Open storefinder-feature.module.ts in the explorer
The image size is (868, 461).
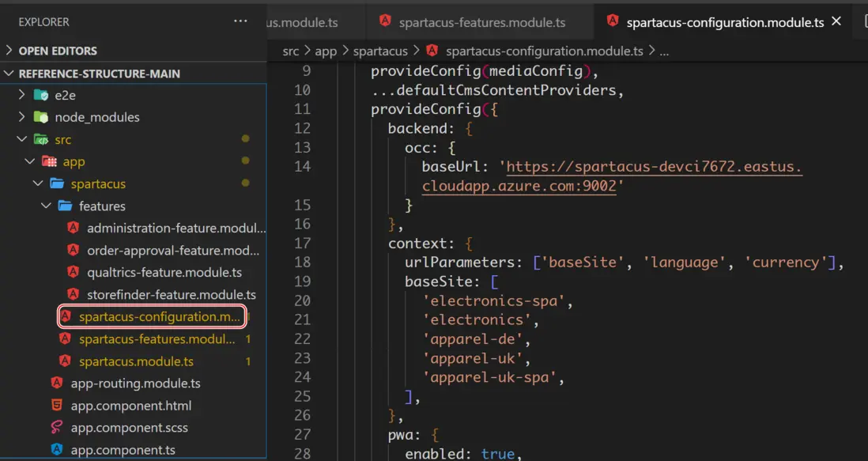171,295
